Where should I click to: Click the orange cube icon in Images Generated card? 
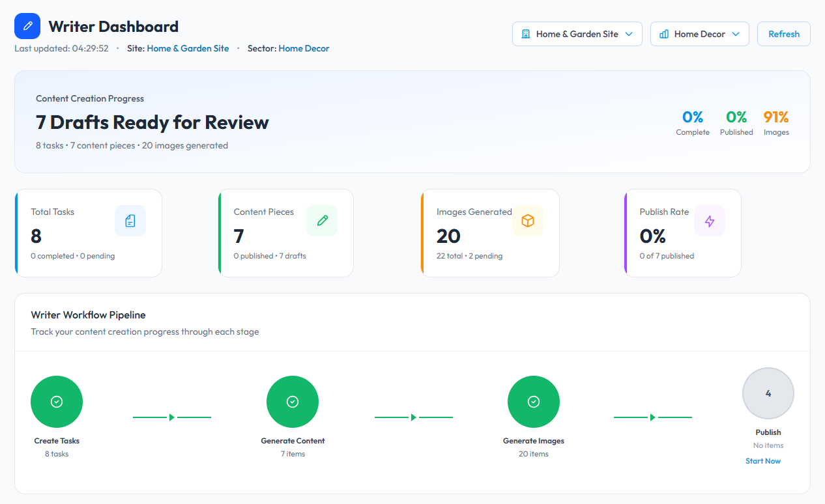click(x=528, y=221)
